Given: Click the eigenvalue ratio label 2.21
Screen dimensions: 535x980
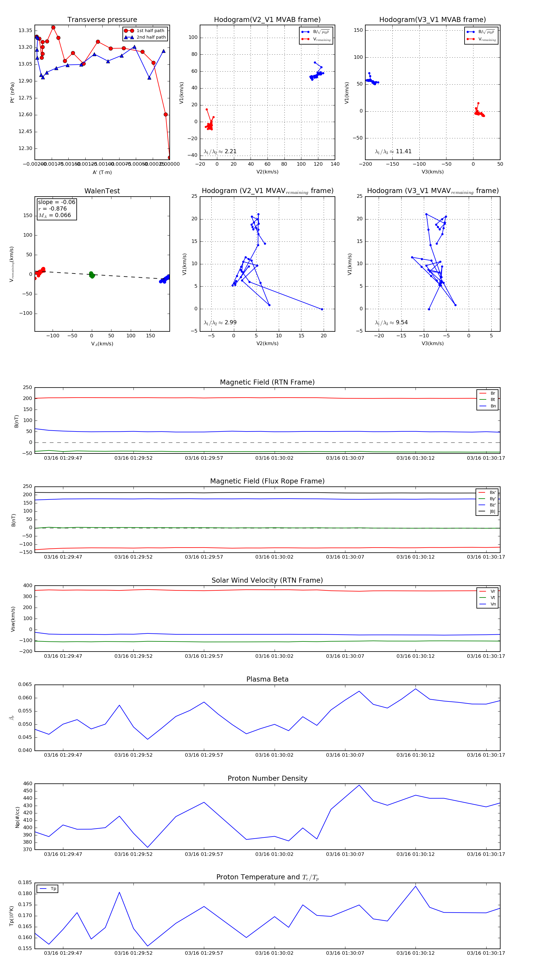Looking at the screenshot, I should coord(220,151).
